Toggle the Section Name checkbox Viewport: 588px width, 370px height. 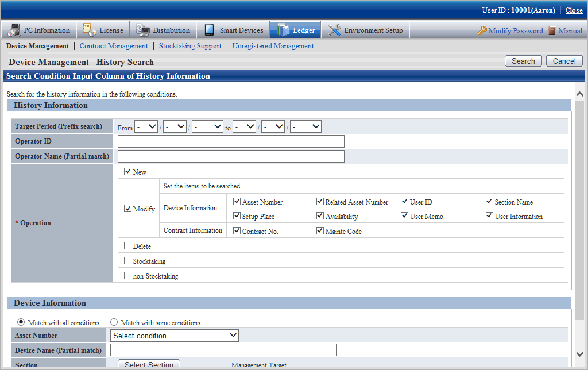click(489, 202)
